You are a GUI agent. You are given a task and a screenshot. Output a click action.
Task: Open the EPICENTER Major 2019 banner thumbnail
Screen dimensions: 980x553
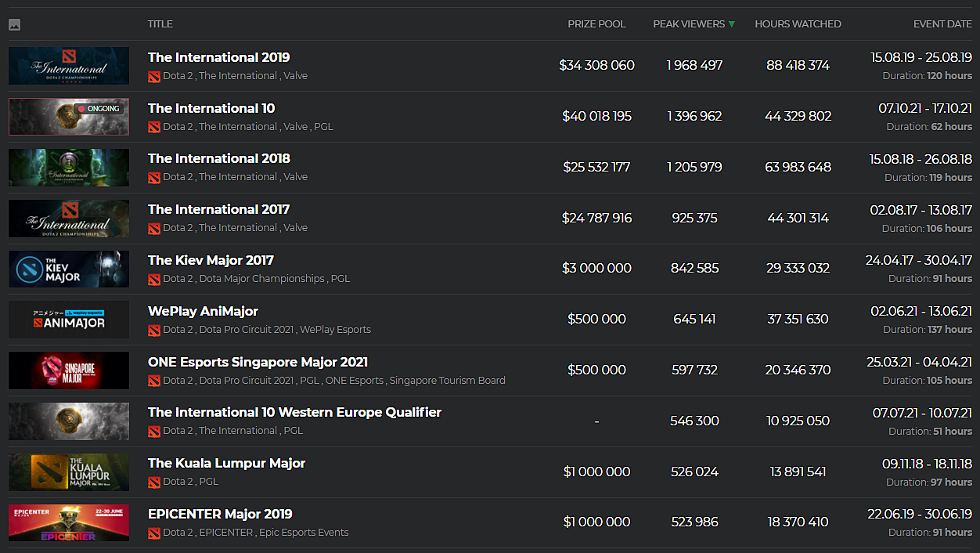click(x=69, y=522)
